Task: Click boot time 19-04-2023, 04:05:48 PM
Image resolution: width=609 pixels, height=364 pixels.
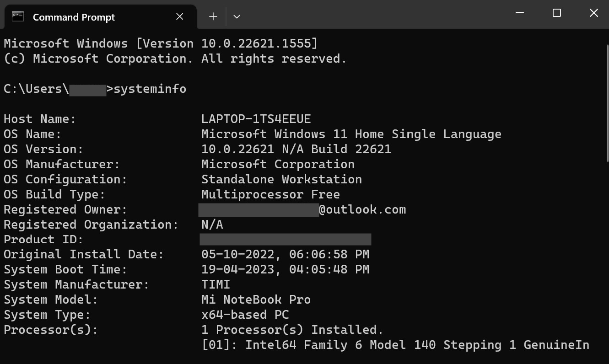Action: click(x=285, y=269)
